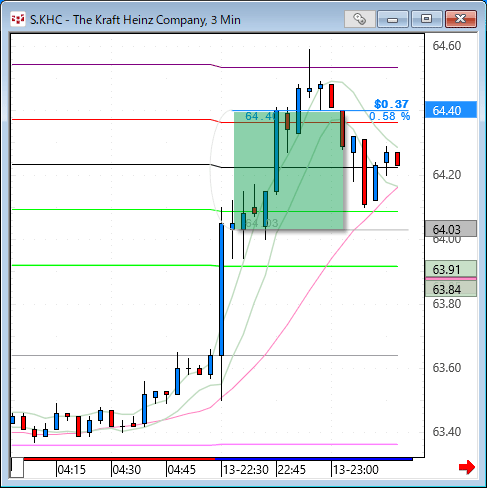The width and height of the screenshot is (487, 488).
Task: Click the gray 64.03 price marker
Action: tap(451, 229)
